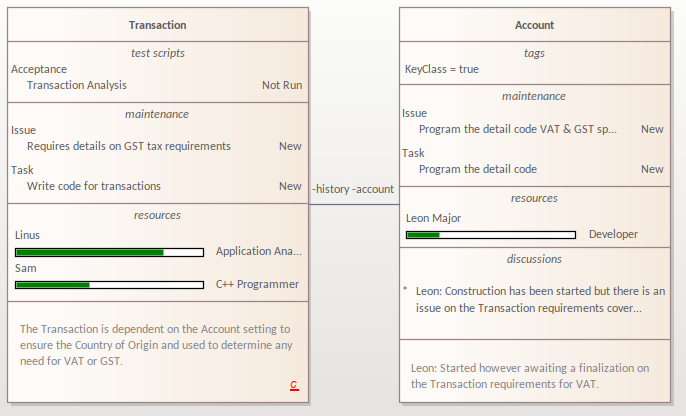Viewport: 686px width, 416px height.
Task: Click the red C icon in Transaction notes
Action: point(294,385)
